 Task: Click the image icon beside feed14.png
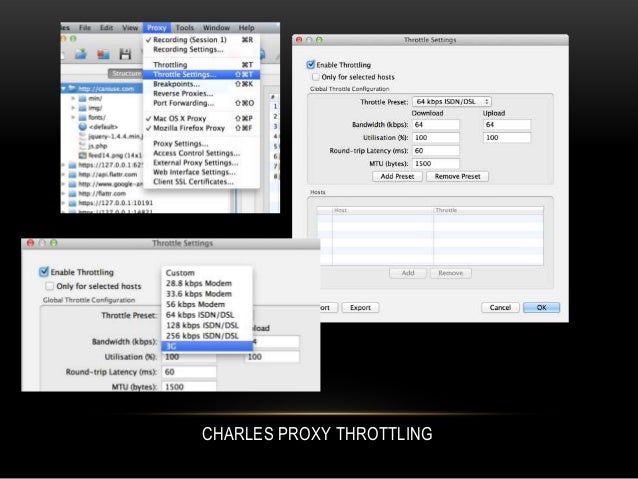[83, 155]
